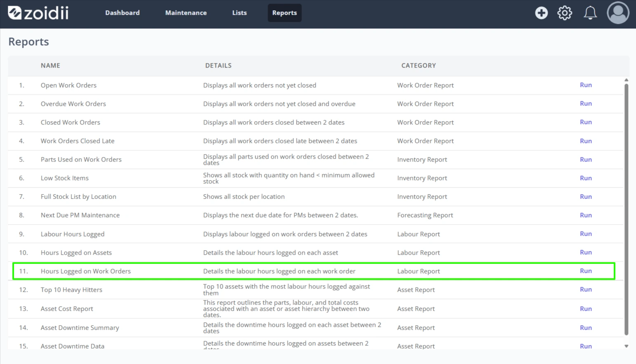Image resolution: width=636 pixels, height=364 pixels.
Task: Click the reports list vertical scrollbar
Action: pos(626,209)
